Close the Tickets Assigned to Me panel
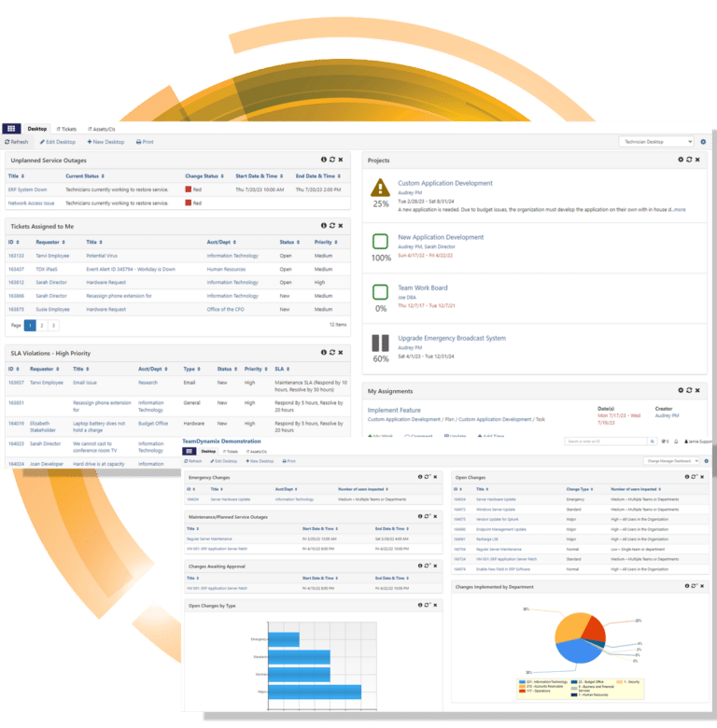This screenshot has height=728, width=717. coord(341,225)
